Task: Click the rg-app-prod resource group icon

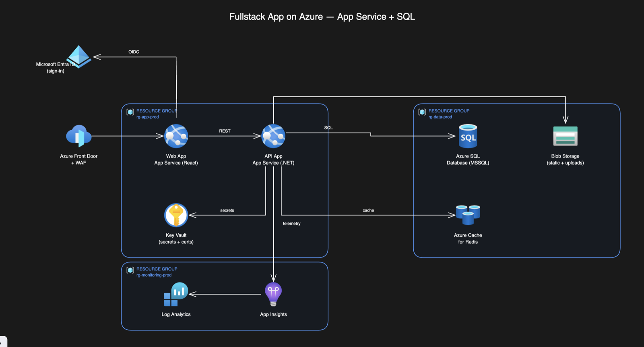Action: (x=130, y=112)
